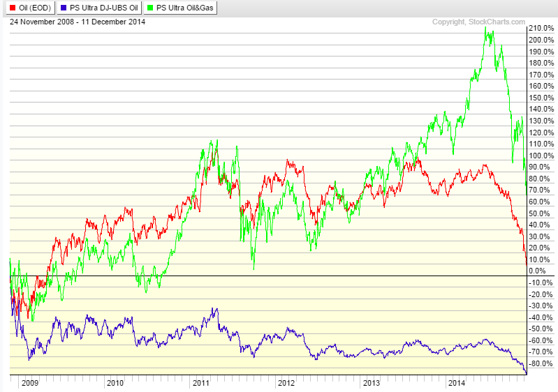Click the 2014 year label on x-axis
The height and width of the screenshot is (392, 558).
[457, 383]
